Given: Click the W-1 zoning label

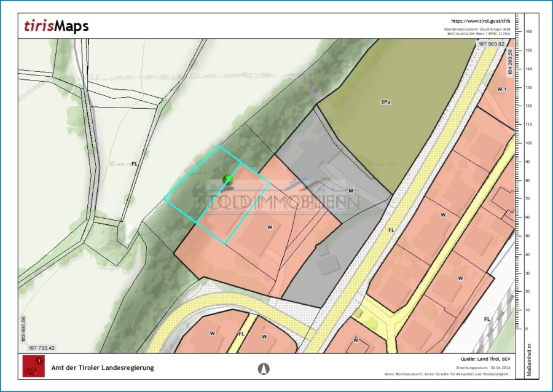Looking at the screenshot, I should point(501,89).
